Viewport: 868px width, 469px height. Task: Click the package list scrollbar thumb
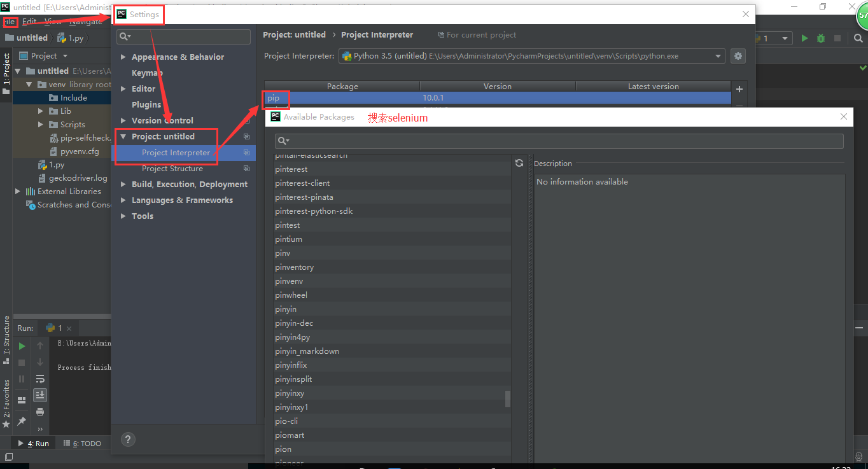click(x=508, y=399)
